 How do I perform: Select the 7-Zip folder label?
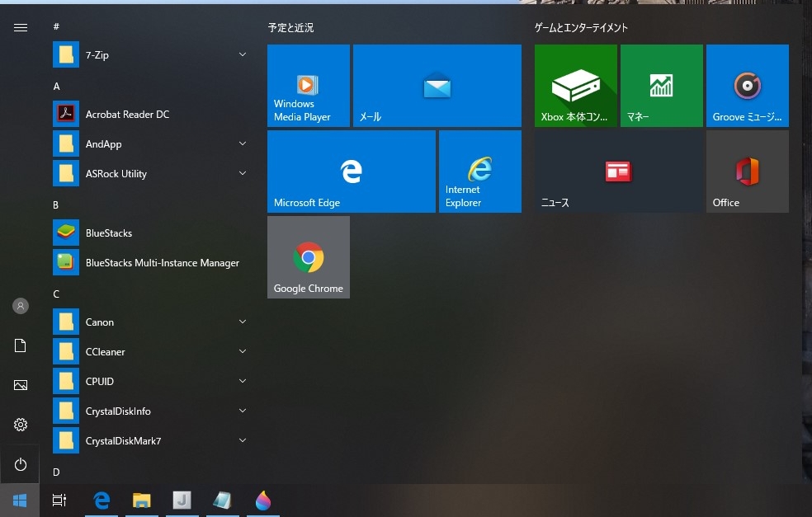point(97,55)
